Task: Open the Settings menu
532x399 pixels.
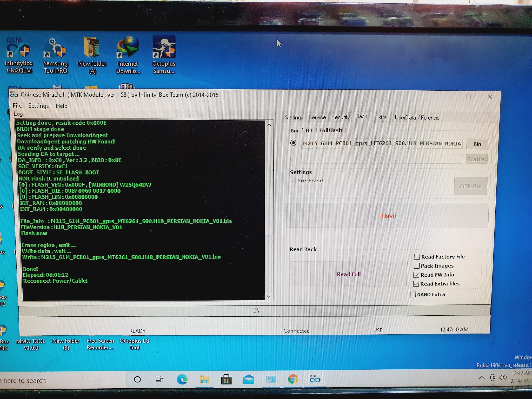Action: point(38,106)
